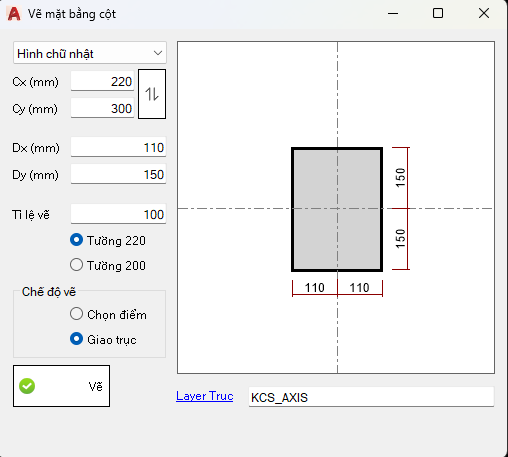Swap Cx and Cy values button
Screen dimensions: 508x457
coord(152,94)
